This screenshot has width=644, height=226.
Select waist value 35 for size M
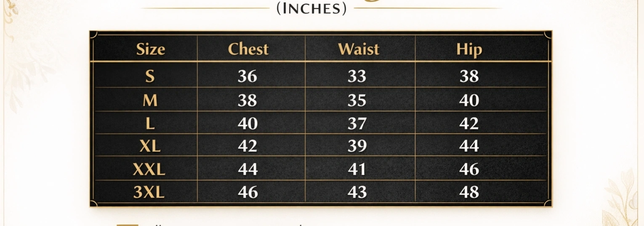[357, 100]
